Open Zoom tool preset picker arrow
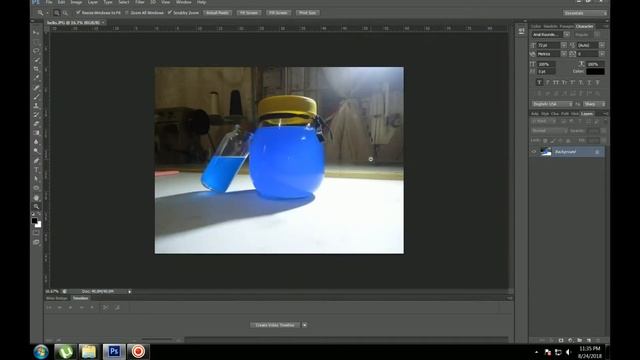The image size is (640, 360). [47, 13]
